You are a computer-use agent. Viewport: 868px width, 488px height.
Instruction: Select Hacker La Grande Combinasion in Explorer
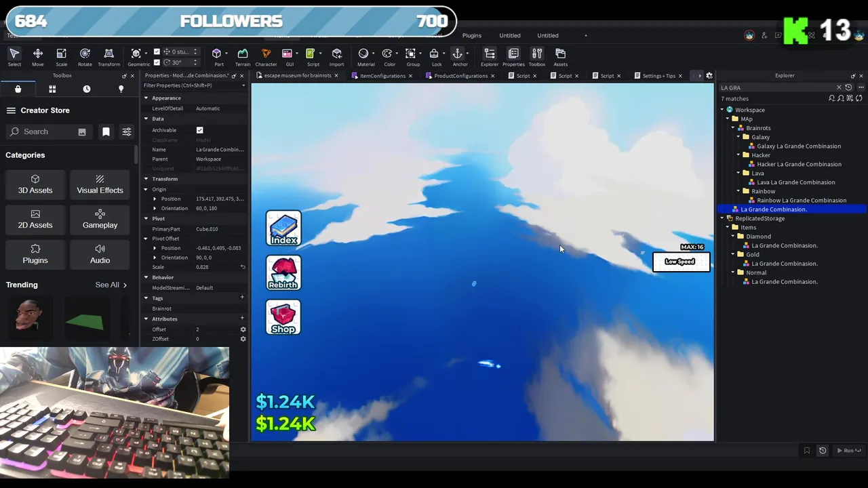coord(799,164)
